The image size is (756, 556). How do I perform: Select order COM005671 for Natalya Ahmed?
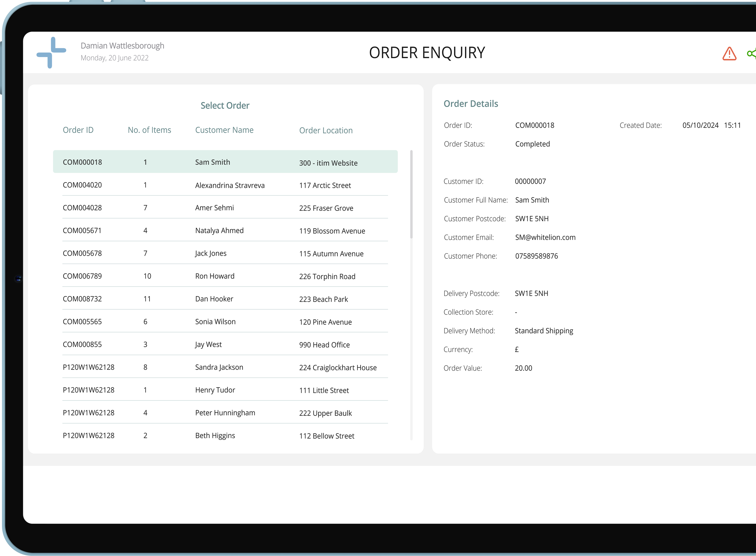tap(225, 230)
